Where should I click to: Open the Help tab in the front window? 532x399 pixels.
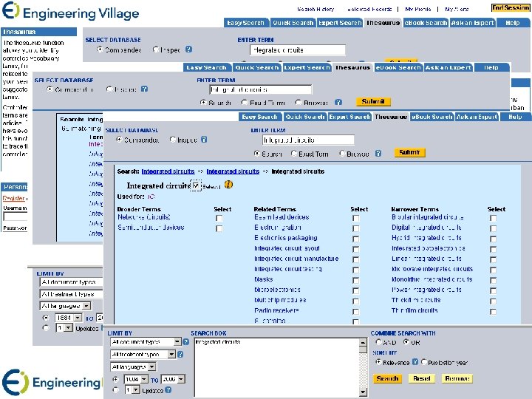(515, 117)
